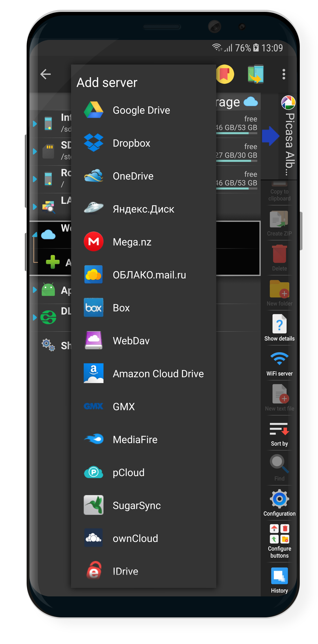Tap the Delete trash button

(279, 258)
